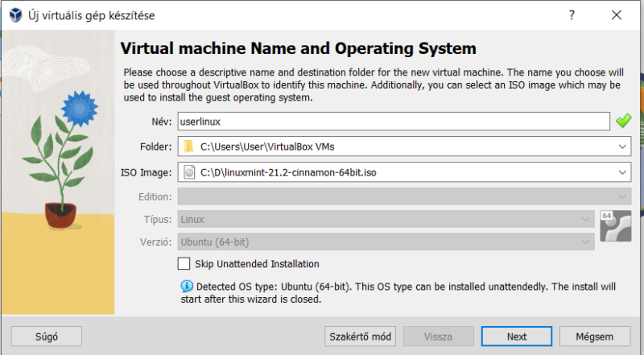This screenshot has width=644, height=355.
Task: Switch to Szakértő mód expert mode
Action: pos(360,336)
